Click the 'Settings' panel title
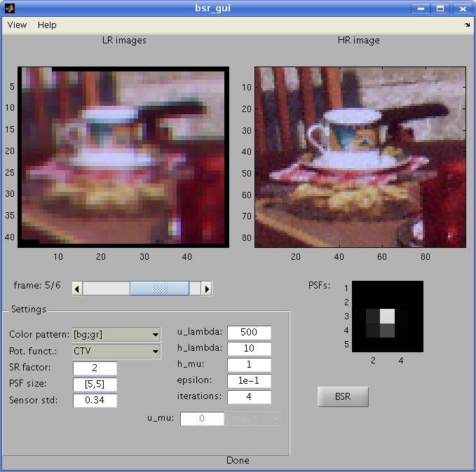 pyautogui.click(x=29, y=310)
